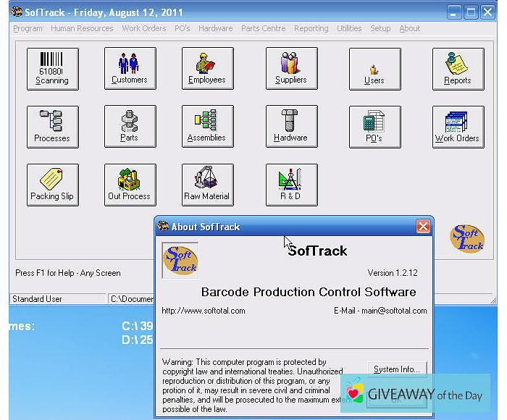Open the Human Resources menu
The height and width of the screenshot is (420, 507).
tap(82, 28)
